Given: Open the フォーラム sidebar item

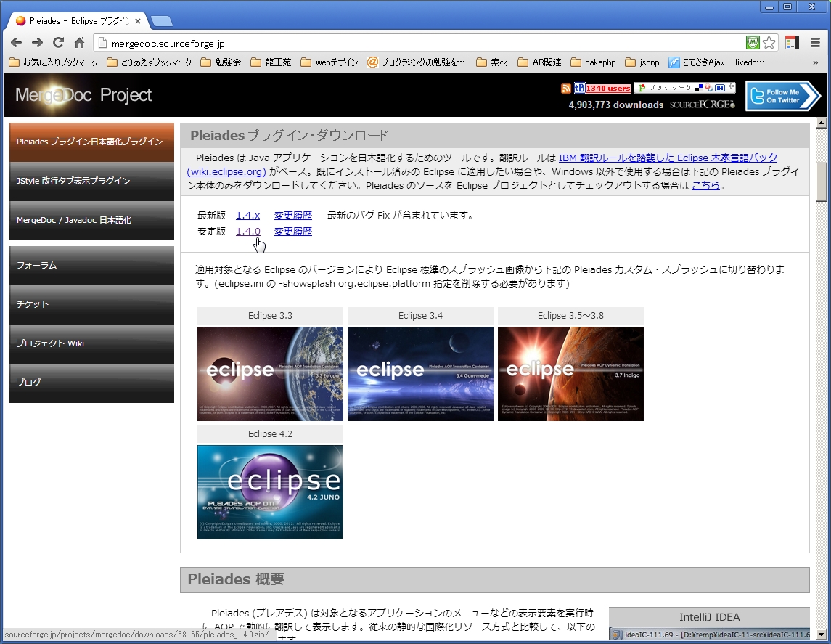Looking at the screenshot, I should [91, 266].
